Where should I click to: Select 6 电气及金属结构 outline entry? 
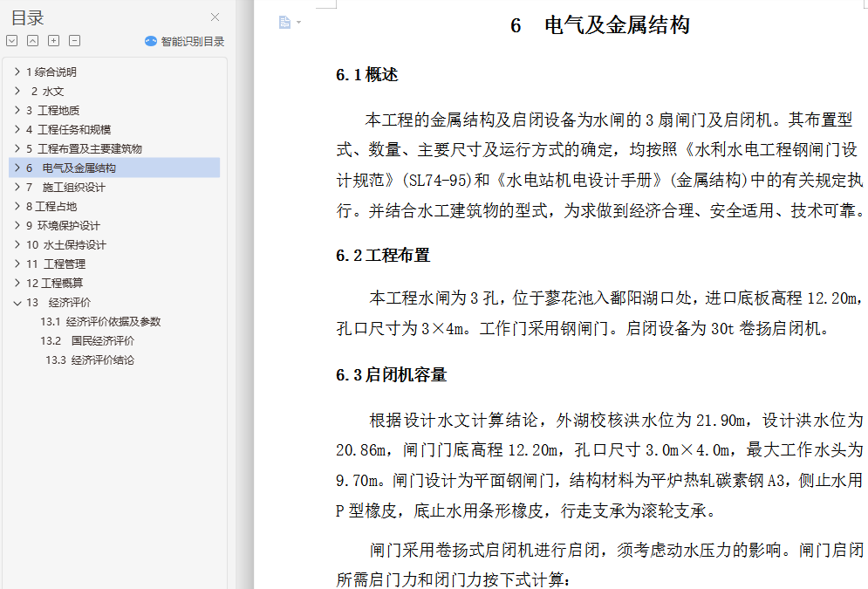pyautogui.click(x=114, y=168)
